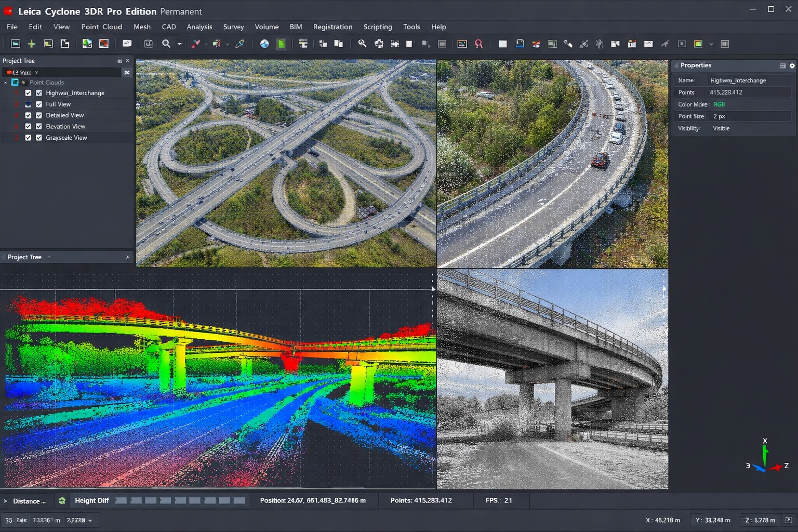Open dropdown arrow near the toolbar's last icon
This screenshot has height=532, width=798.
[x=711, y=44]
